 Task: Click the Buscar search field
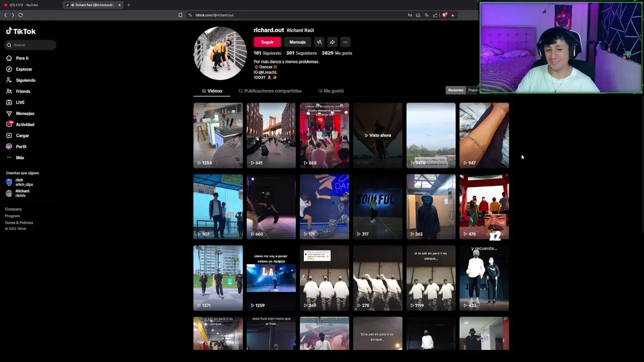(30, 45)
